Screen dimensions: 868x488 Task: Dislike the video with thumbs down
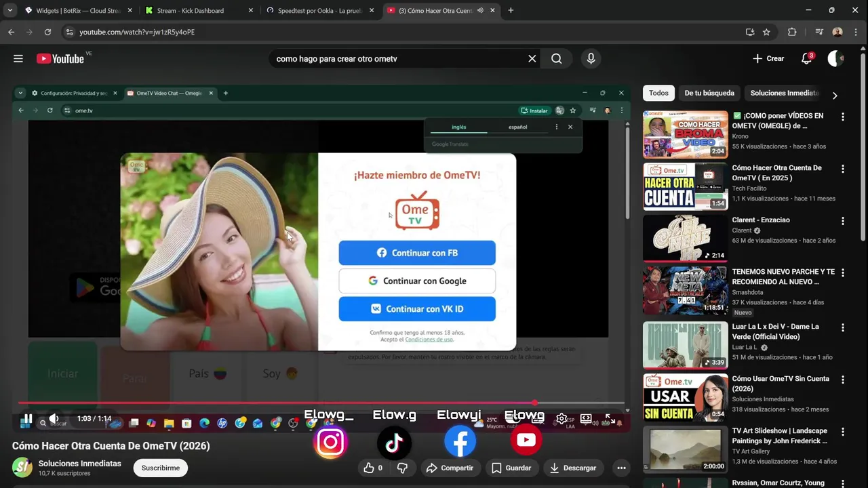pyautogui.click(x=402, y=468)
